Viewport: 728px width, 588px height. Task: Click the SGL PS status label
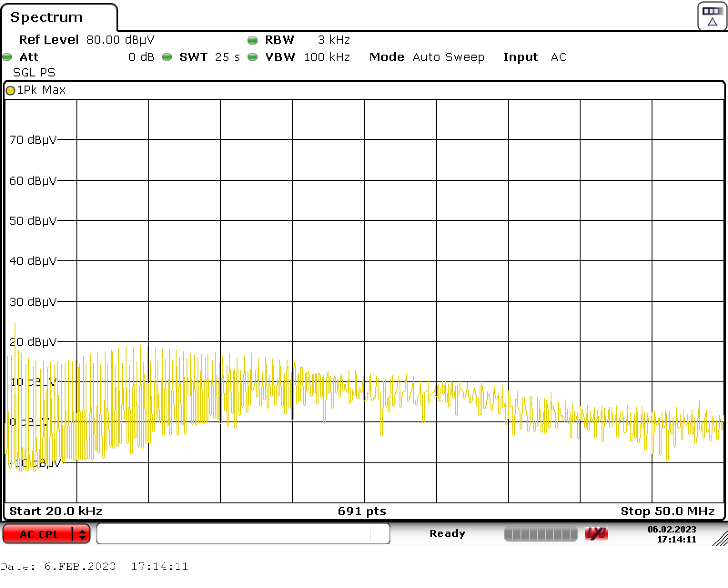tap(34, 73)
